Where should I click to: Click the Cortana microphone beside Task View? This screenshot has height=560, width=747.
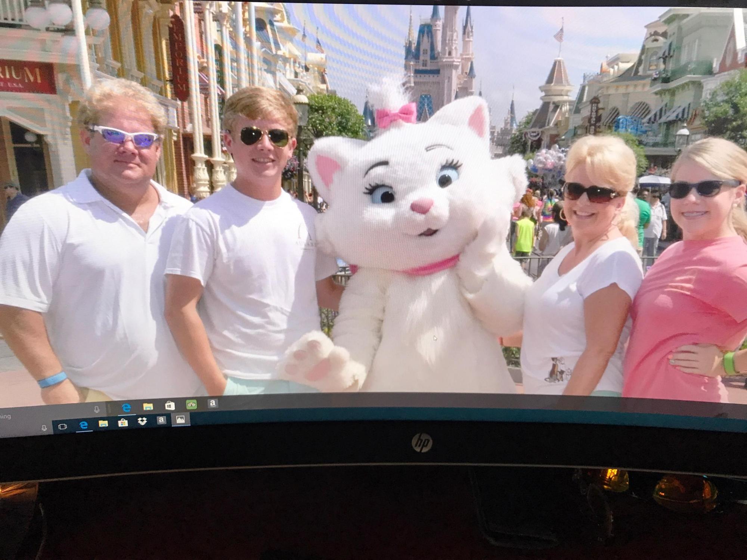click(44, 428)
